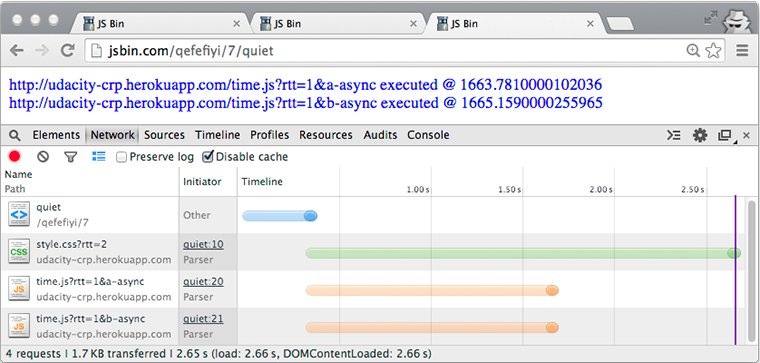Bookmark this page with the star icon

pos(713,50)
